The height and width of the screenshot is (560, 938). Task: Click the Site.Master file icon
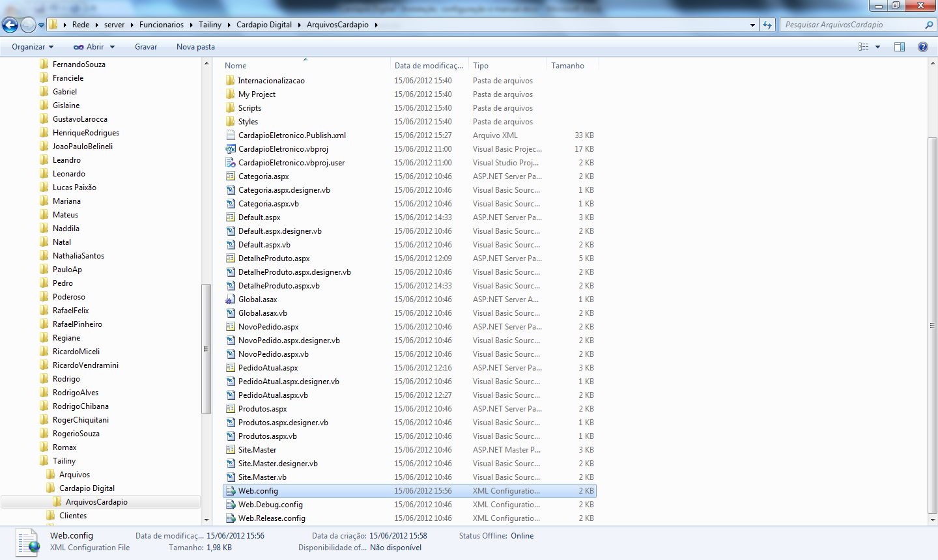(230, 450)
